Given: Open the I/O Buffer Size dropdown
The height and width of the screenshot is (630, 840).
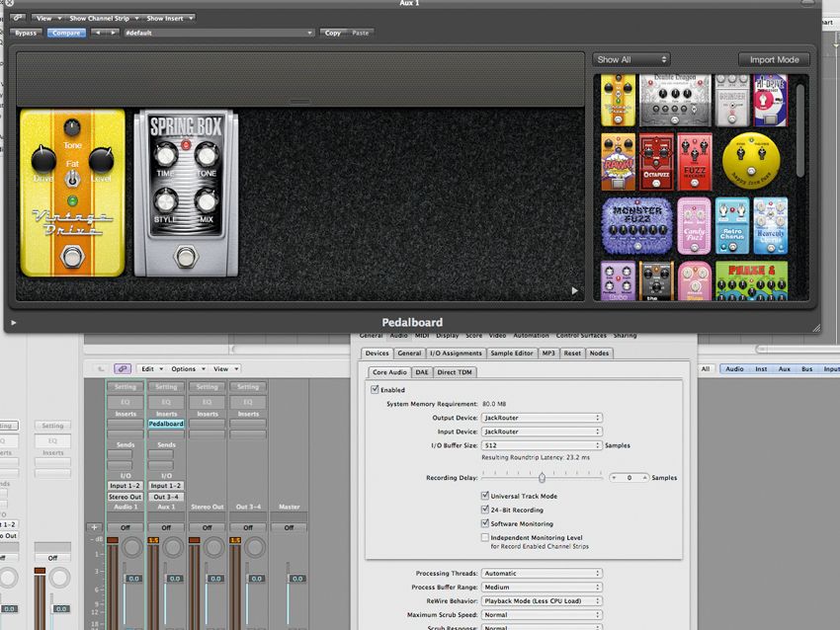Looking at the screenshot, I should coord(542,445).
